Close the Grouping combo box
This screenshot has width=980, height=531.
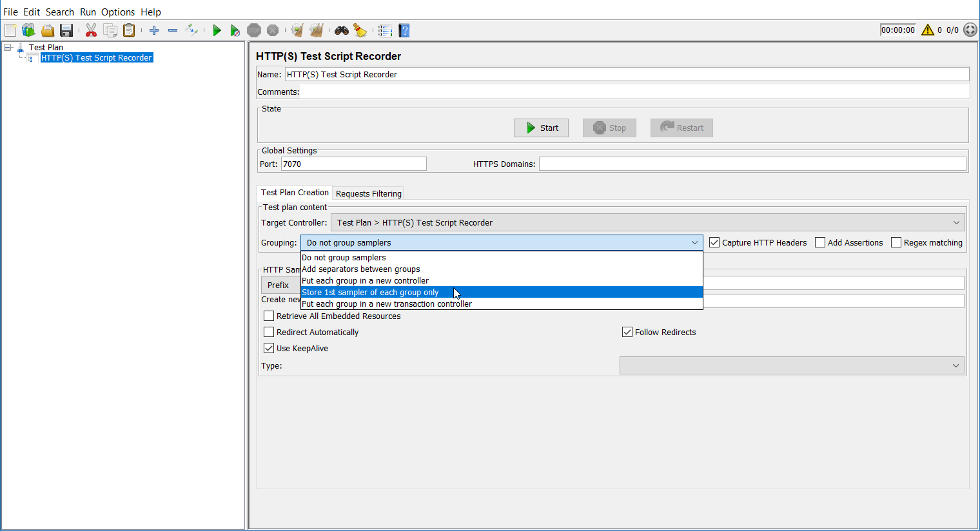click(x=502, y=242)
